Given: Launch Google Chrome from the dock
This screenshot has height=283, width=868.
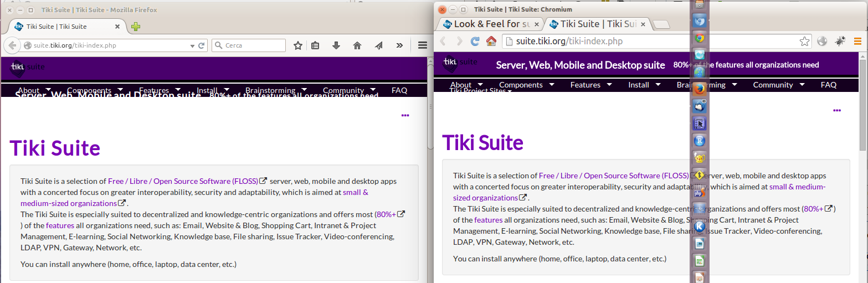Looking at the screenshot, I should point(700,38).
